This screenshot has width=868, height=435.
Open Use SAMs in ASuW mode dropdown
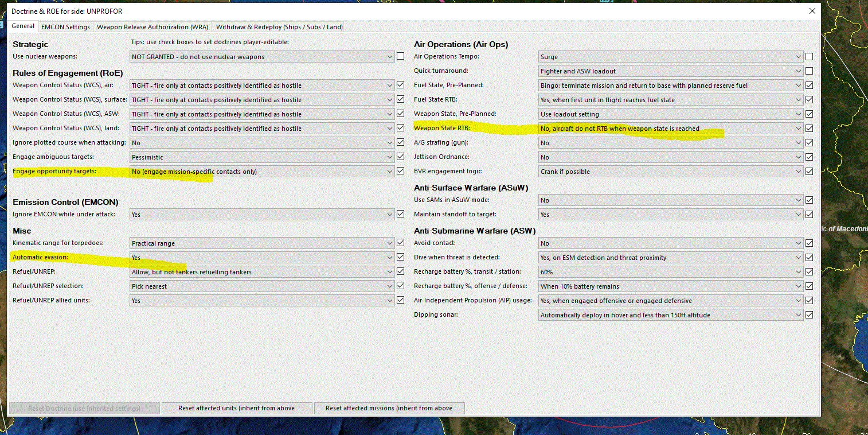pos(671,200)
